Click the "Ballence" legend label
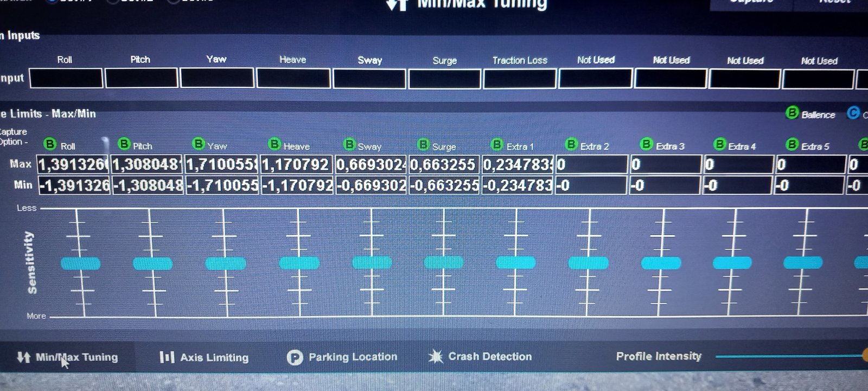 (818, 115)
